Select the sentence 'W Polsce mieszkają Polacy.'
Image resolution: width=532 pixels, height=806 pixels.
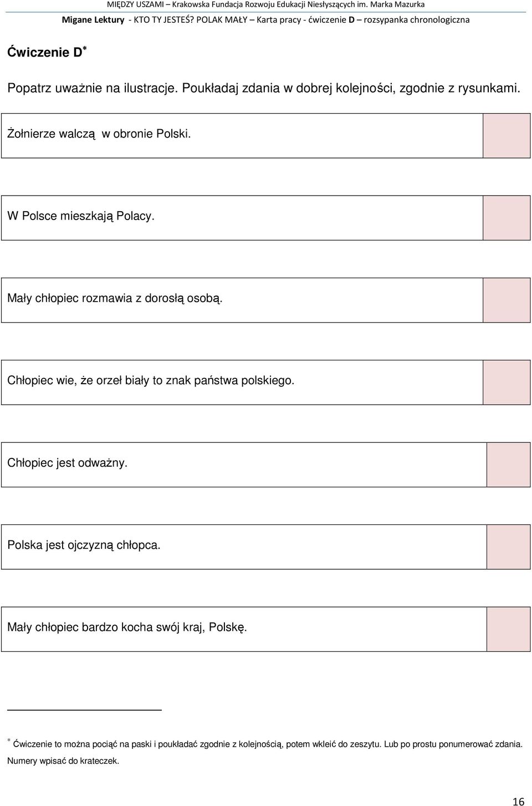pyautogui.click(x=81, y=216)
